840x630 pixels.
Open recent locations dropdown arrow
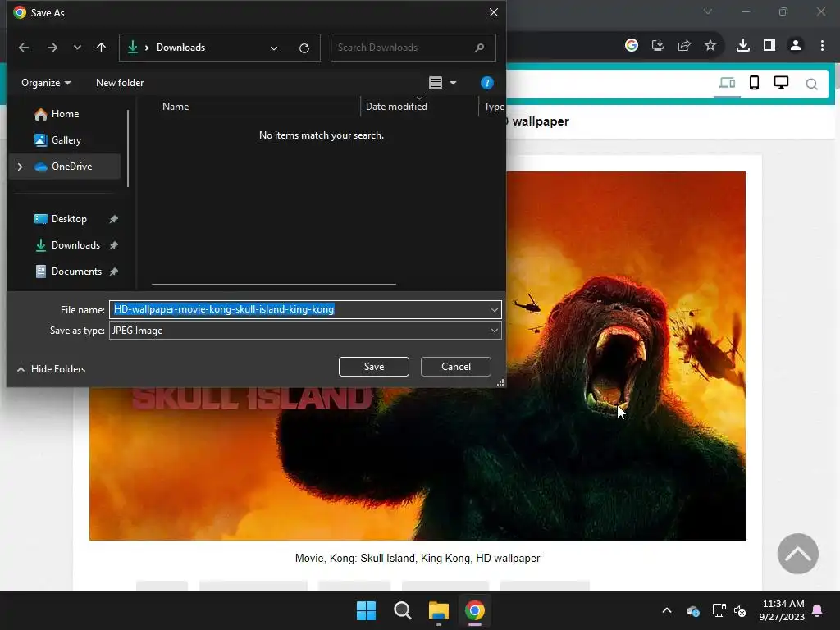[x=77, y=48]
